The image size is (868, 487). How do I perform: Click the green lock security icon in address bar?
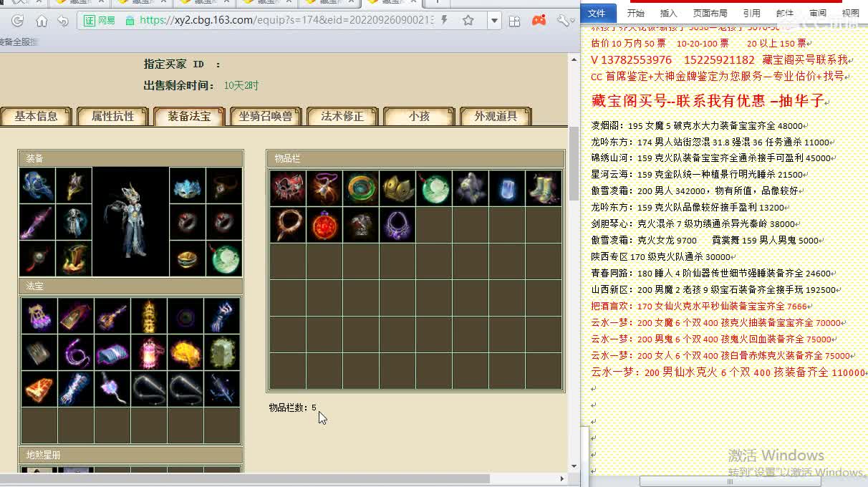point(130,21)
